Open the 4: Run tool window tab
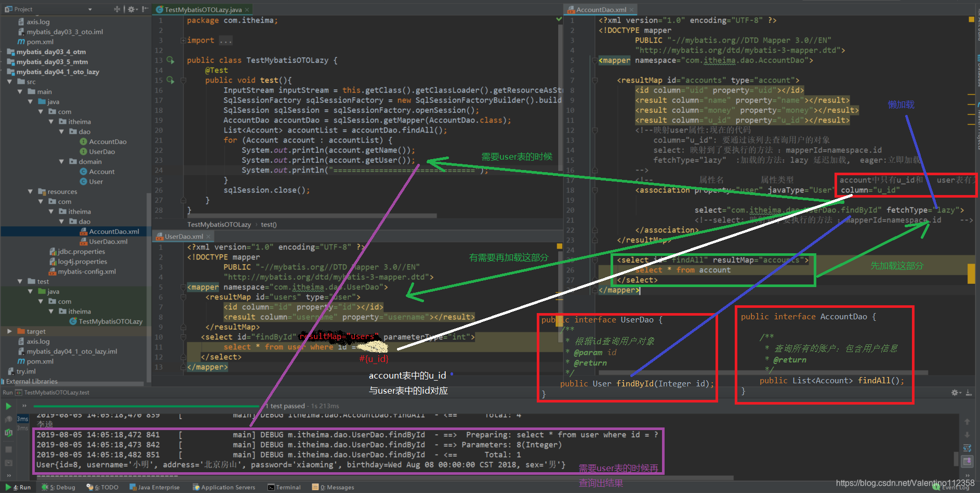The width and height of the screenshot is (980, 493). tap(17, 487)
